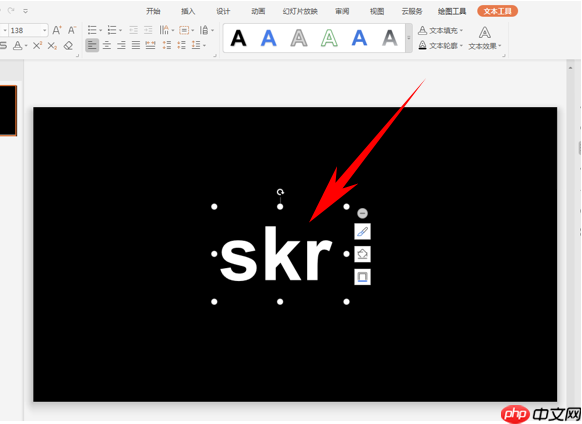This screenshot has width=582, height=424.
Task: Toggle justify alignment
Action: coord(136,45)
